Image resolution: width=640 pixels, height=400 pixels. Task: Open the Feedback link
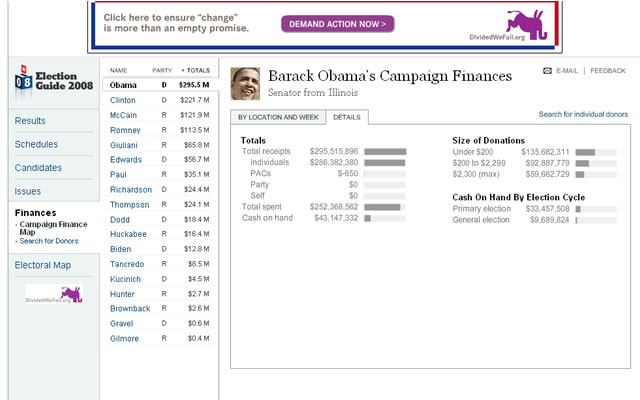tap(608, 71)
